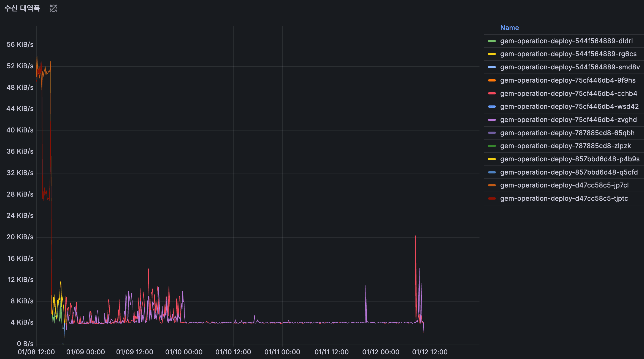Toggle series gem-operation-deploy-857bbd6d48-p4b9s

point(570,159)
